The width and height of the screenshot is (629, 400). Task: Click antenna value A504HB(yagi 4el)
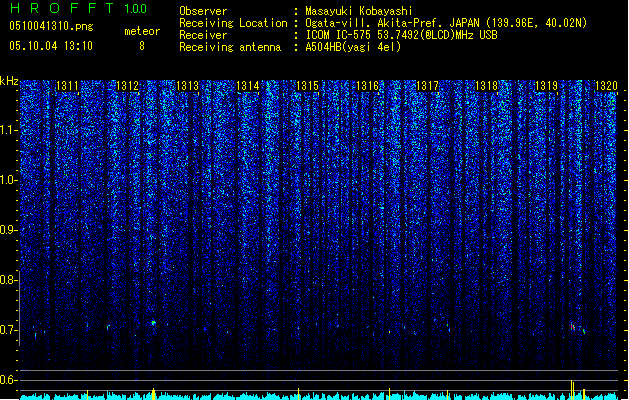(353, 47)
